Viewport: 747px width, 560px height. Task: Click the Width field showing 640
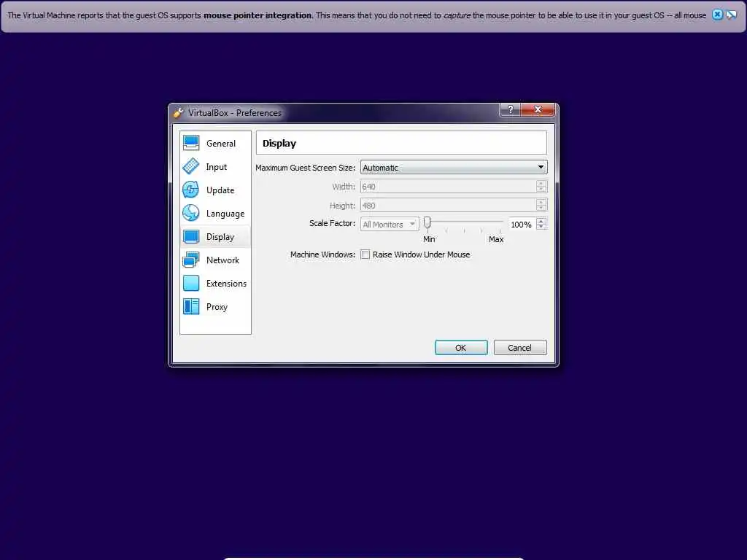(x=448, y=186)
